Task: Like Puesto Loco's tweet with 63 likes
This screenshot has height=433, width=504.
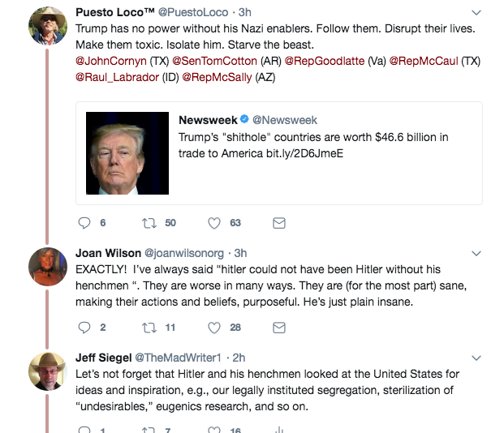Action: coord(214,223)
